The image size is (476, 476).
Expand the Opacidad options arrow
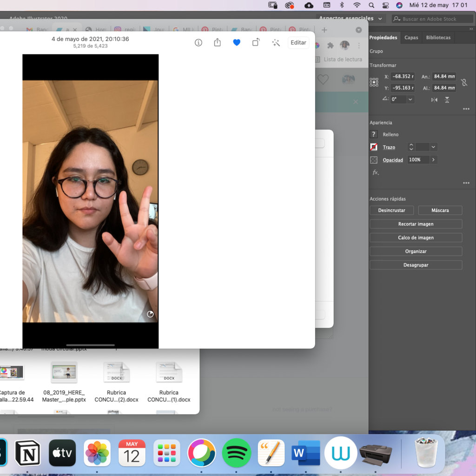coord(433,160)
